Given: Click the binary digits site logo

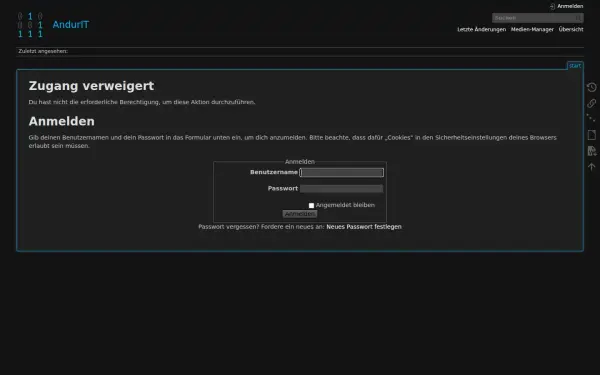Looking at the screenshot, I should [x=30, y=25].
